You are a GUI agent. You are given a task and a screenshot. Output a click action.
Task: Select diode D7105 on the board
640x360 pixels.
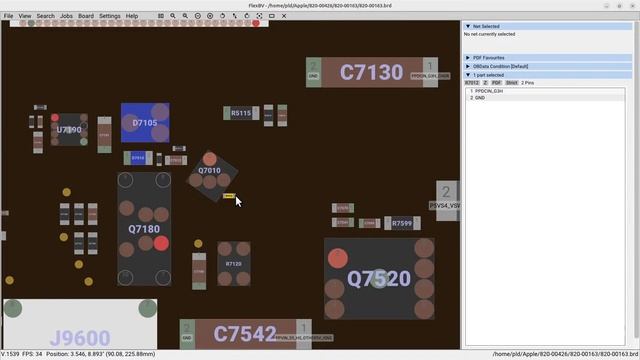click(x=145, y=123)
